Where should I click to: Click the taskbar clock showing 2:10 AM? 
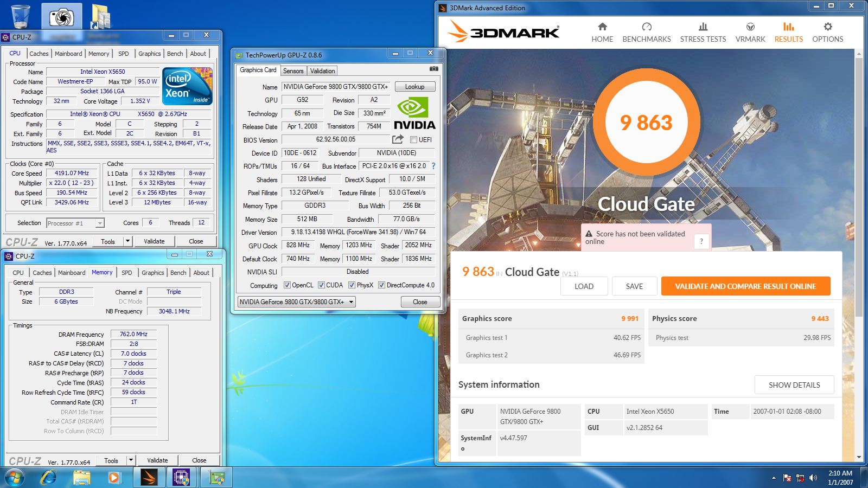tap(840, 478)
